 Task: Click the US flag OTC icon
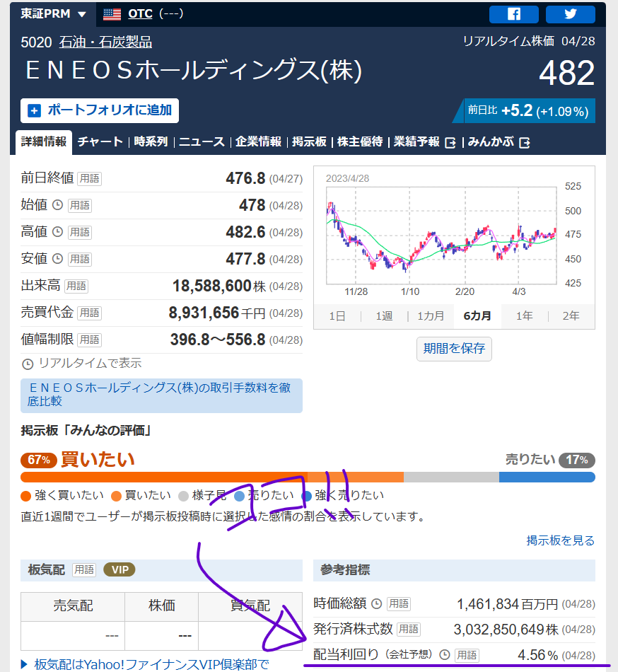pos(112,14)
